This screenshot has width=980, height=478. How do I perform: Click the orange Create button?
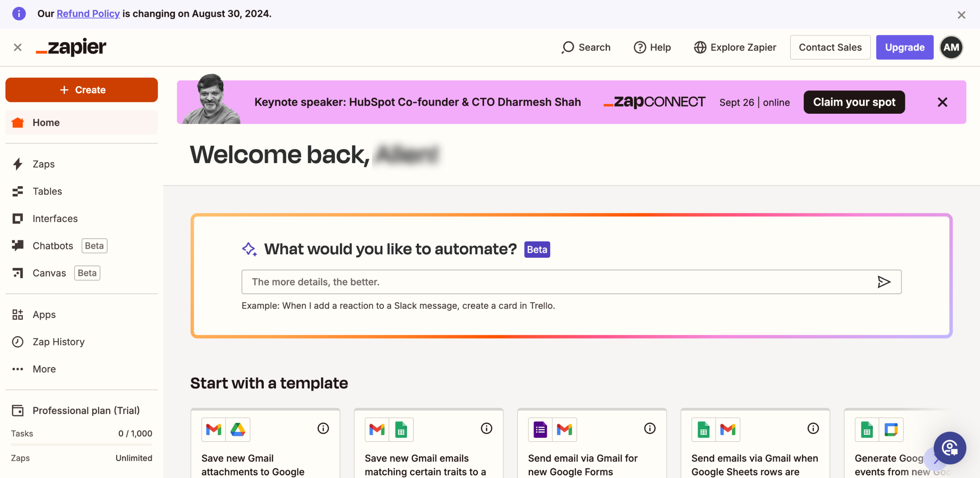coord(82,90)
